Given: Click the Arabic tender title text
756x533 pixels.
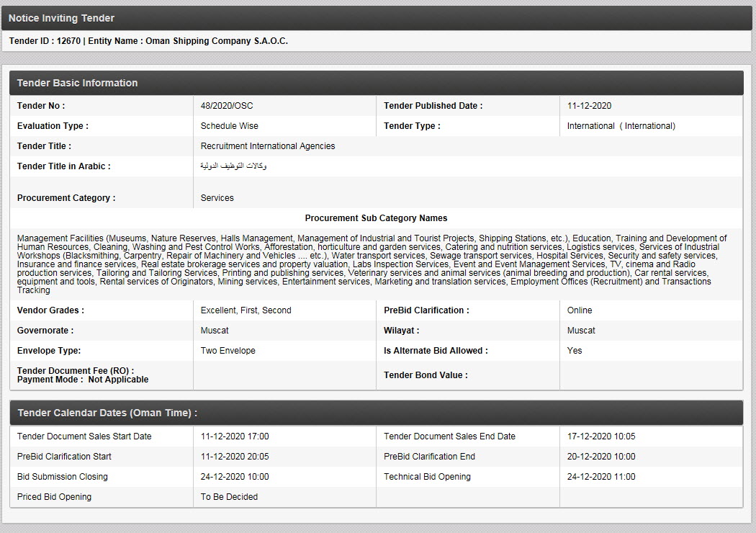Looking at the screenshot, I should click(x=233, y=166).
